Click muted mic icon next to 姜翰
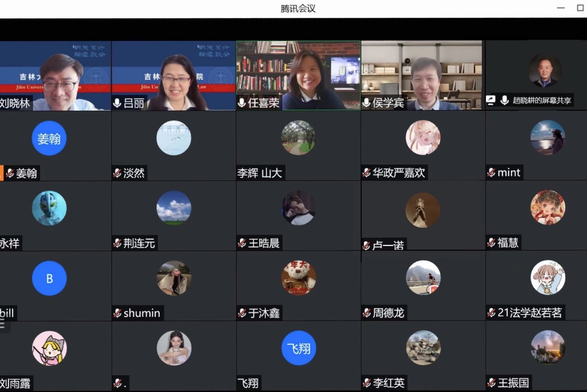The width and height of the screenshot is (587, 392). [x=10, y=173]
